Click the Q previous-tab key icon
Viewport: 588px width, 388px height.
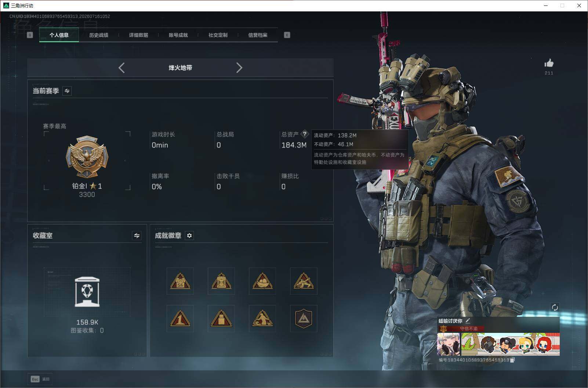tap(30, 35)
